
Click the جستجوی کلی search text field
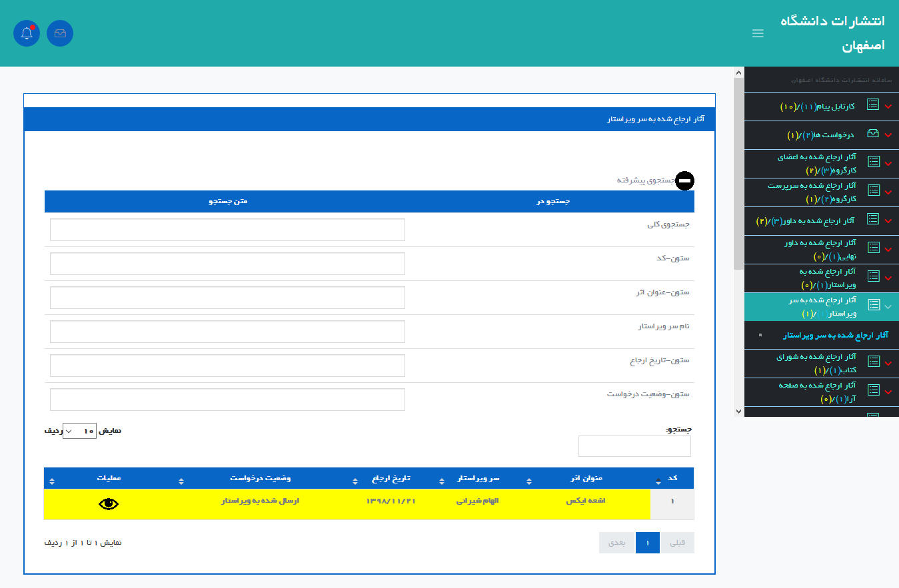[227, 230]
